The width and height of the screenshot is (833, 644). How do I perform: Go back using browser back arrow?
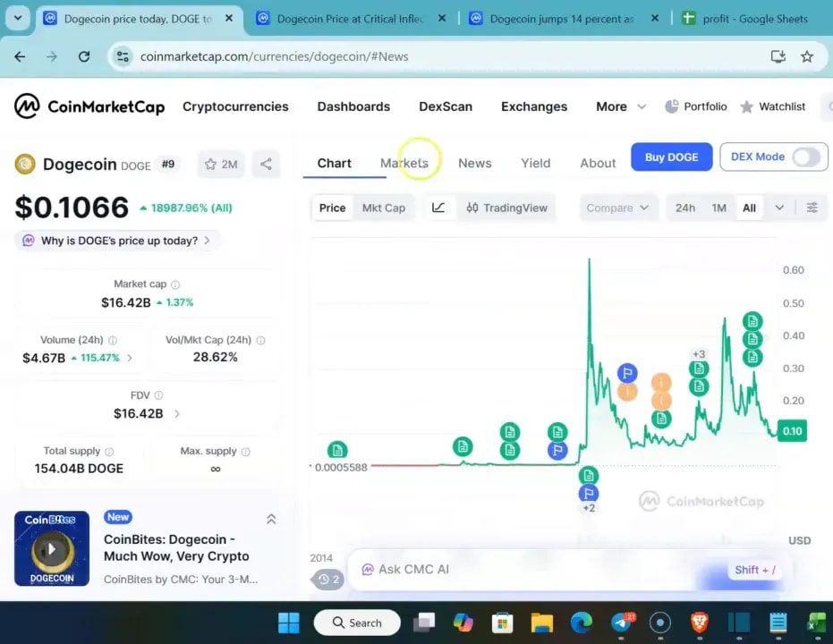click(x=20, y=56)
